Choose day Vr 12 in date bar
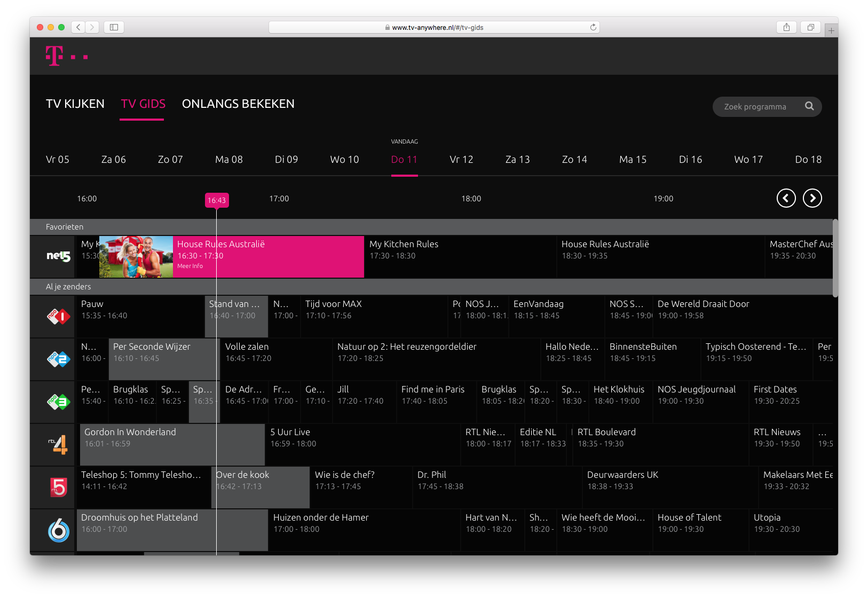This screenshot has width=868, height=598. (x=461, y=160)
